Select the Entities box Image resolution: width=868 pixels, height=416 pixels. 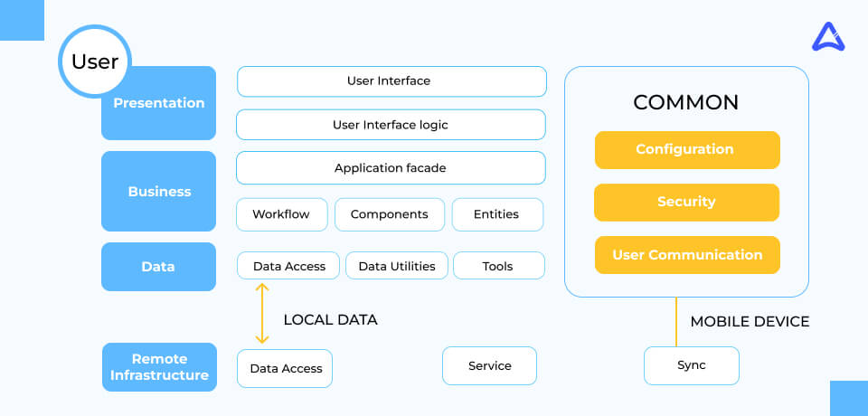click(x=497, y=214)
